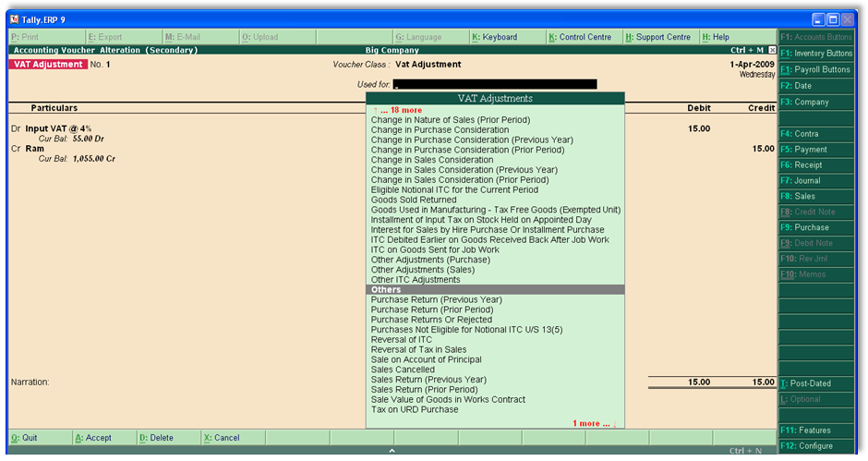
Task: Select Sale on Account of Principal
Action: point(427,359)
